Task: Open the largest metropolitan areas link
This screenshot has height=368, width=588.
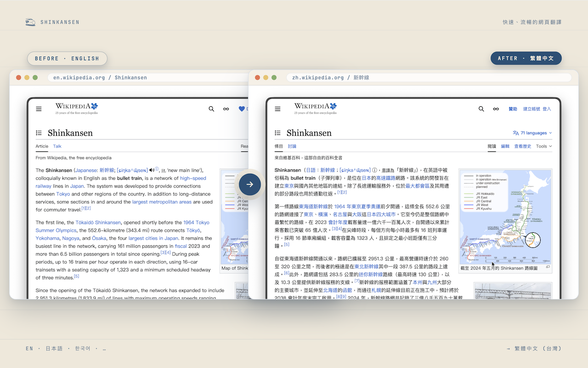Action: click(x=162, y=201)
